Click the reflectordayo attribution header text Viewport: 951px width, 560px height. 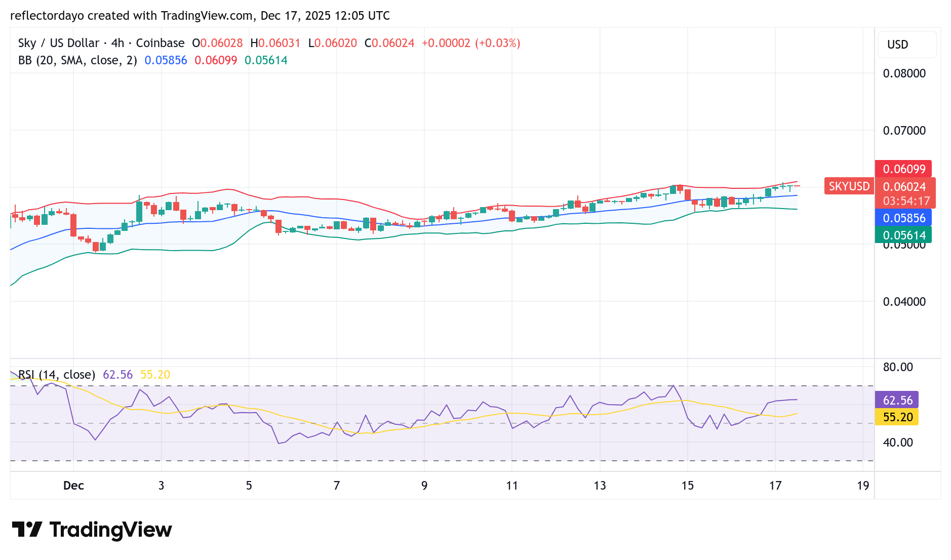pos(200,16)
